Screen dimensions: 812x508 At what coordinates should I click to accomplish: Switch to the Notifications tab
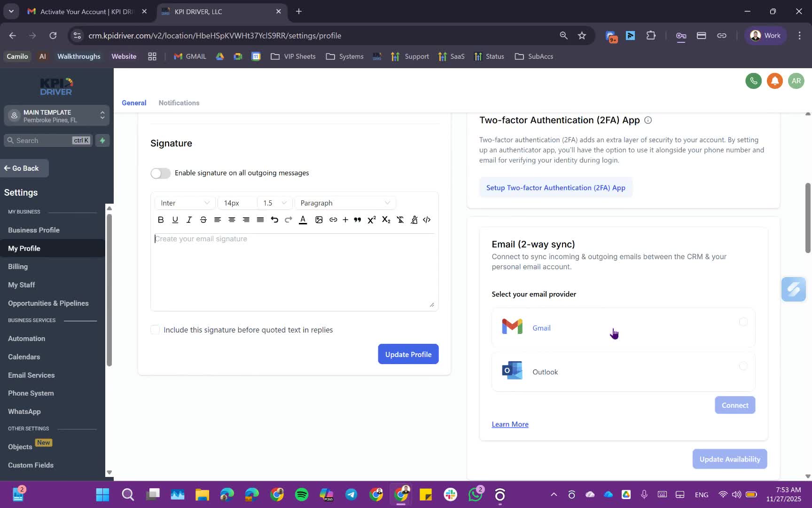(x=179, y=103)
